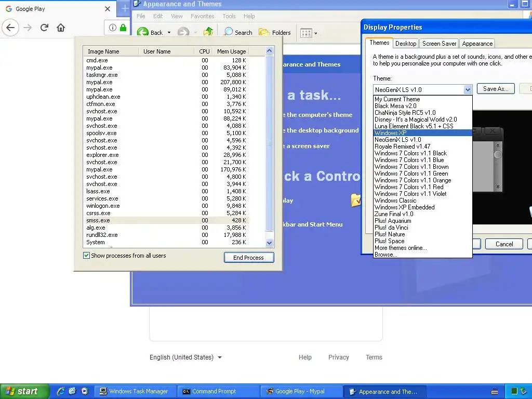Sort processes by Mem Usage column
The width and height of the screenshot is (532, 399).
pos(231,51)
